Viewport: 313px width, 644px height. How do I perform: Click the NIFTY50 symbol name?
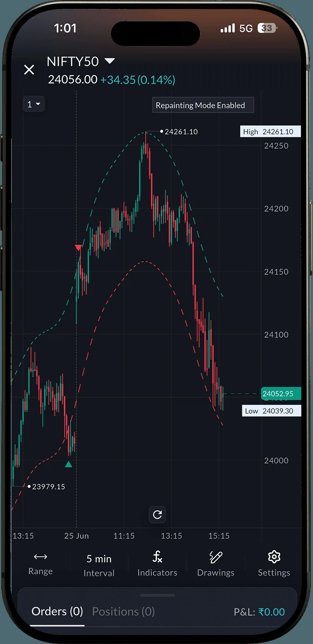point(73,61)
